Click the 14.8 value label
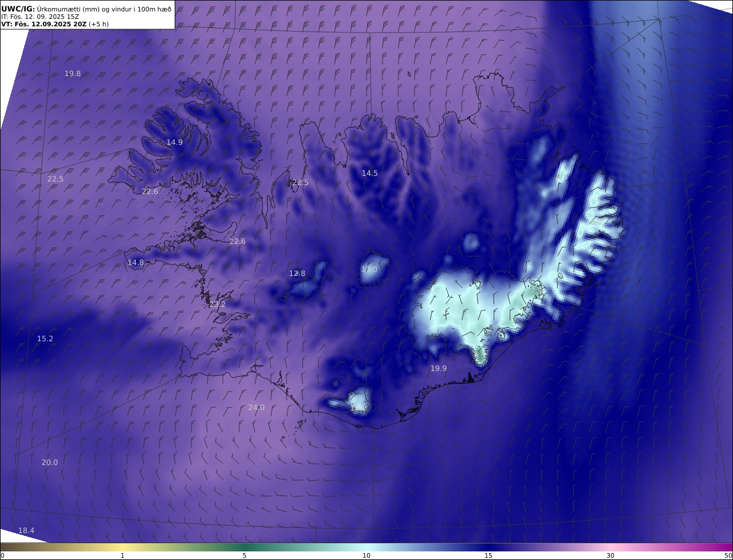This screenshot has height=560, width=733. [136, 263]
